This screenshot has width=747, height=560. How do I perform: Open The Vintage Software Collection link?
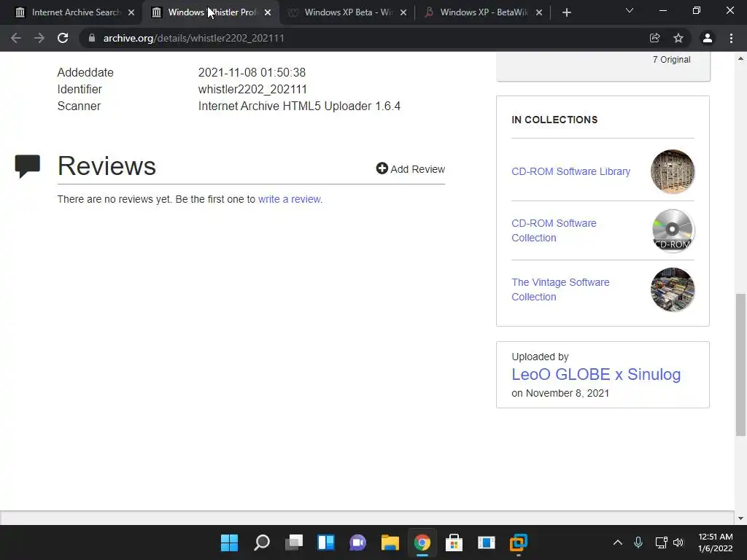tap(560, 289)
